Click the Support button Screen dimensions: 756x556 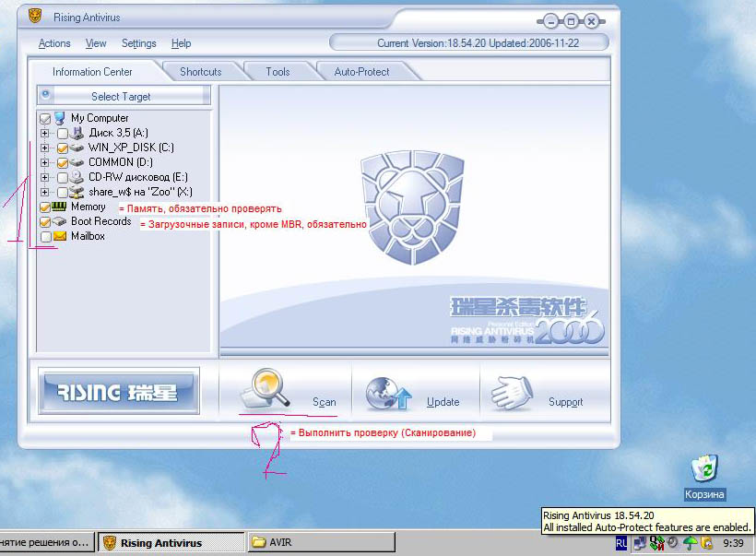(545, 391)
